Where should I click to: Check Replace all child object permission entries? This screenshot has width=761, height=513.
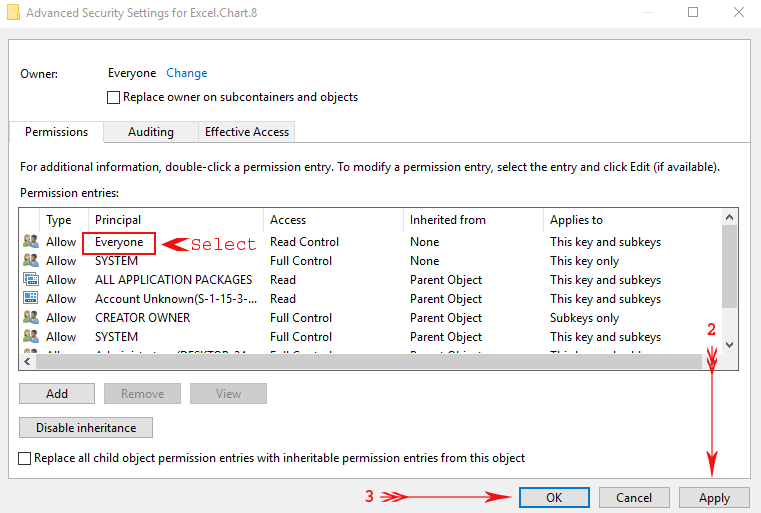(x=26, y=458)
